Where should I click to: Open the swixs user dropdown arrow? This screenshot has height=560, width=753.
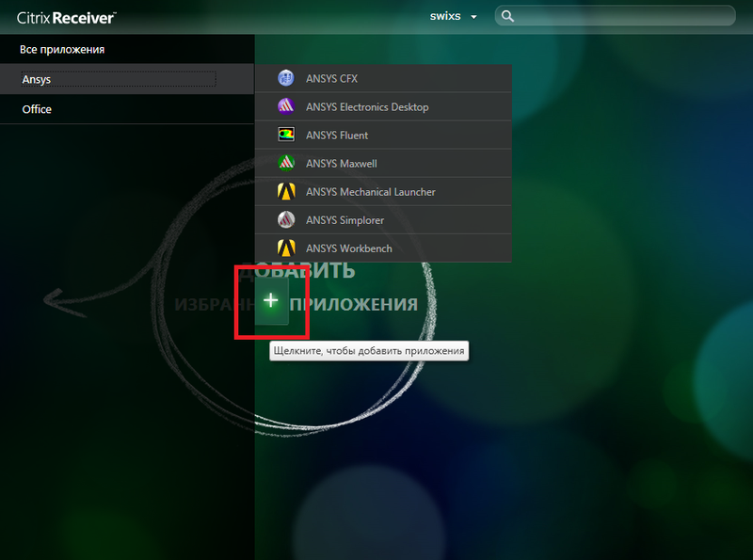(x=473, y=17)
